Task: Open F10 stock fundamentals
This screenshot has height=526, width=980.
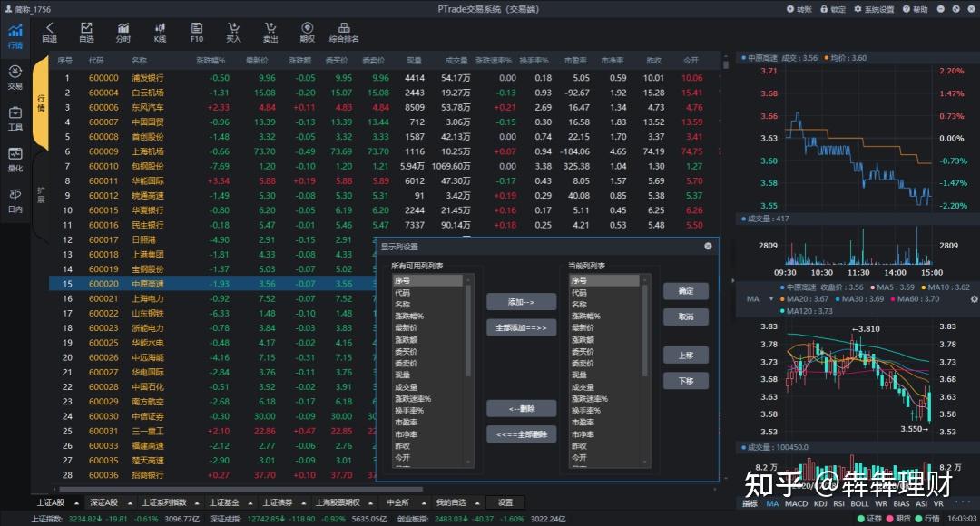Action: pyautogui.click(x=197, y=32)
